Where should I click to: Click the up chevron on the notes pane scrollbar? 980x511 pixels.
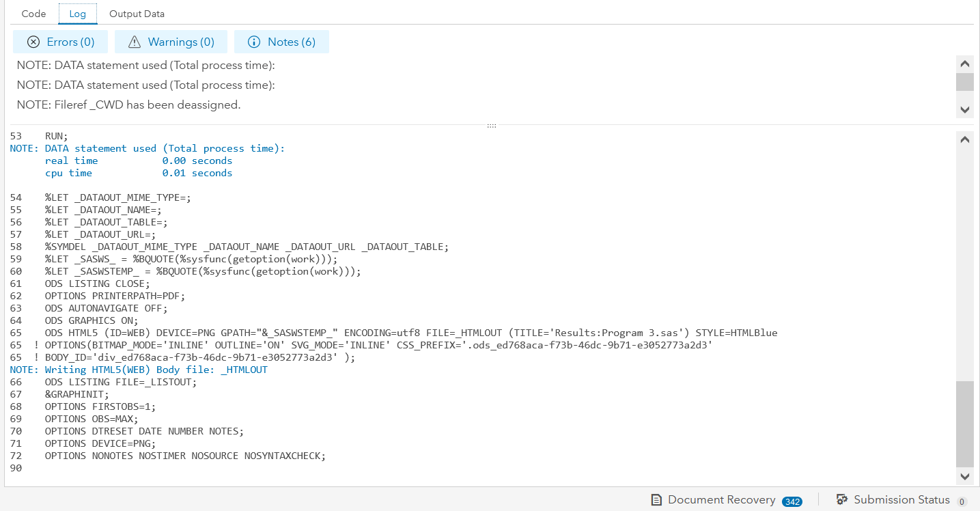coord(964,63)
